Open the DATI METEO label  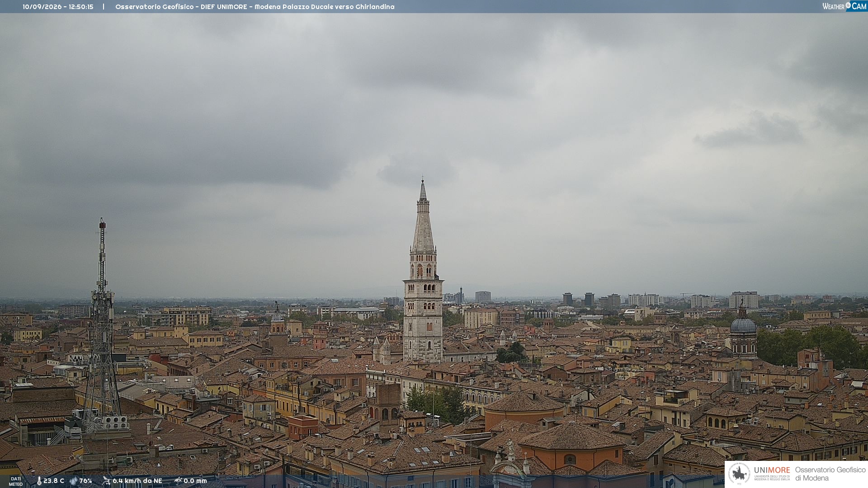[16, 481]
